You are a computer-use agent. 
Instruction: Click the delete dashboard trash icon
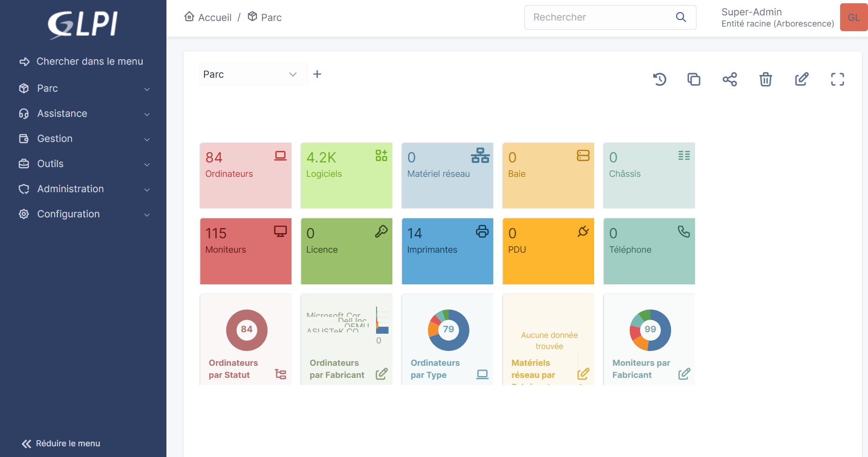(x=766, y=79)
